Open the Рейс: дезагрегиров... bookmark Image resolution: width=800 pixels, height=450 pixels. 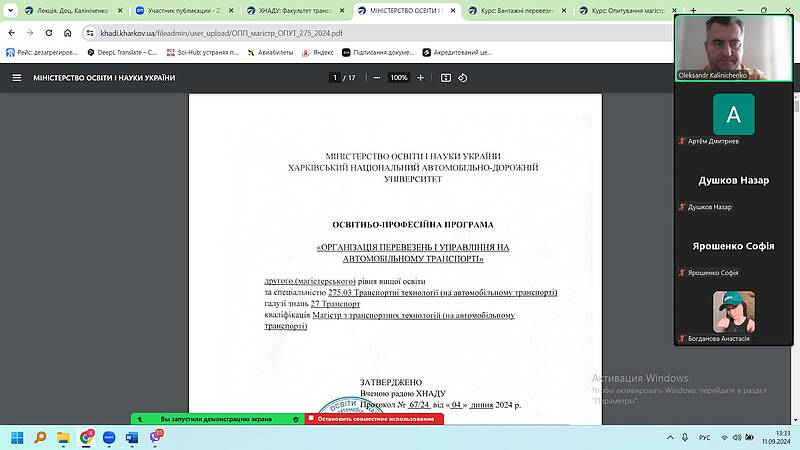(x=42, y=52)
